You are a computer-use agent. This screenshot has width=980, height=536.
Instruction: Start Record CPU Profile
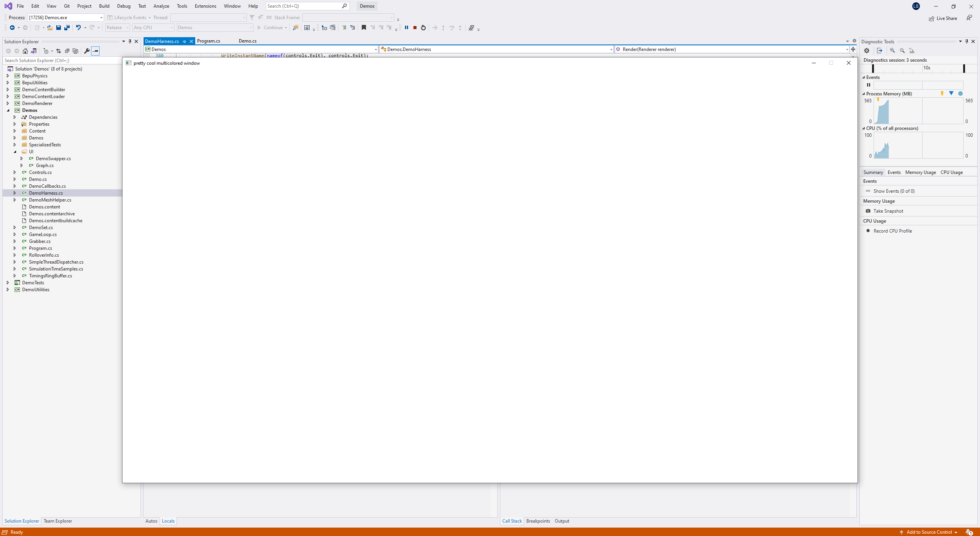pyautogui.click(x=892, y=231)
